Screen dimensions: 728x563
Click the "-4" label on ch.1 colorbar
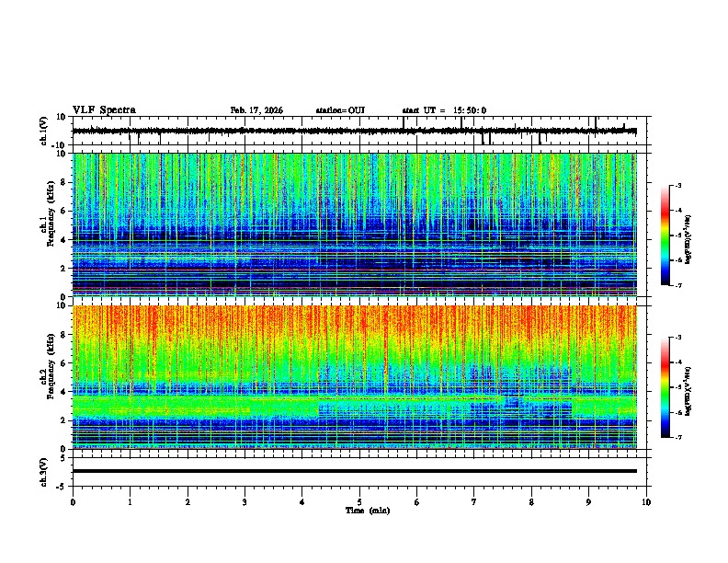(x=678, y=210)
